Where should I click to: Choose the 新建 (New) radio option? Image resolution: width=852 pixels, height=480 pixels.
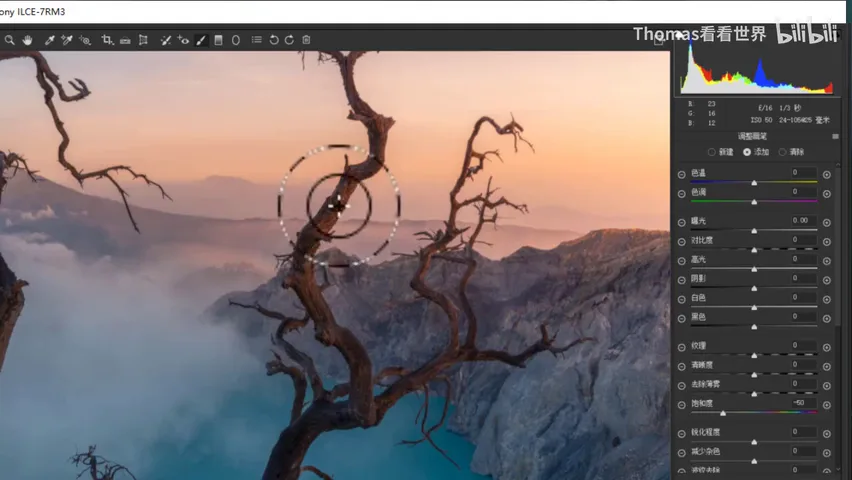(712, 152)
